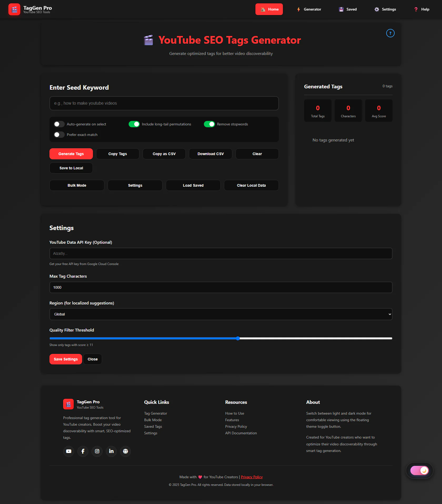Image resolution: width=442 pixels, height=504 pixels.
Task: Open the Privacy Policy link in footer bottom
Action: point(252,477)
